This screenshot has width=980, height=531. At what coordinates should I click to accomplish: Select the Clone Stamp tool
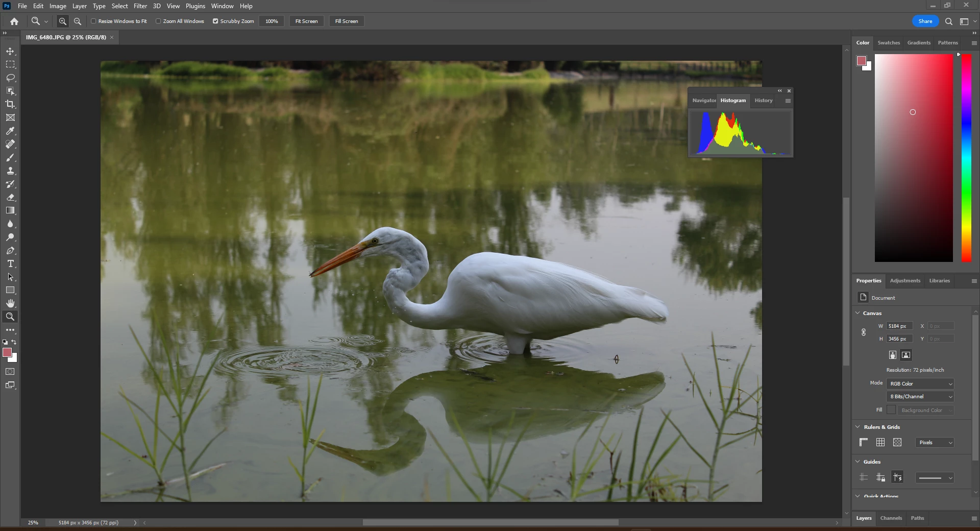point(10,171)
